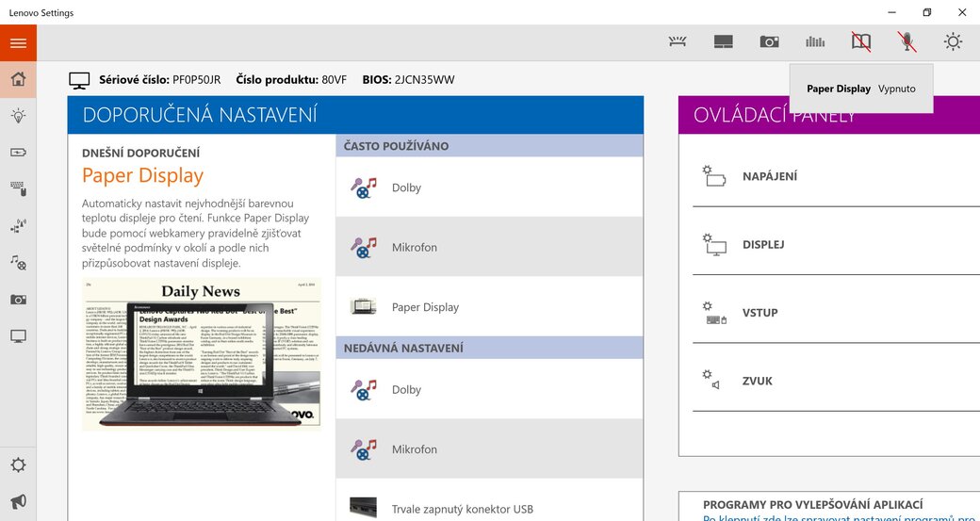980x521 pixels.
Task: Toggle the muted microphone toolbar icon
Action: pyautogui.click(x=906, y=41)
